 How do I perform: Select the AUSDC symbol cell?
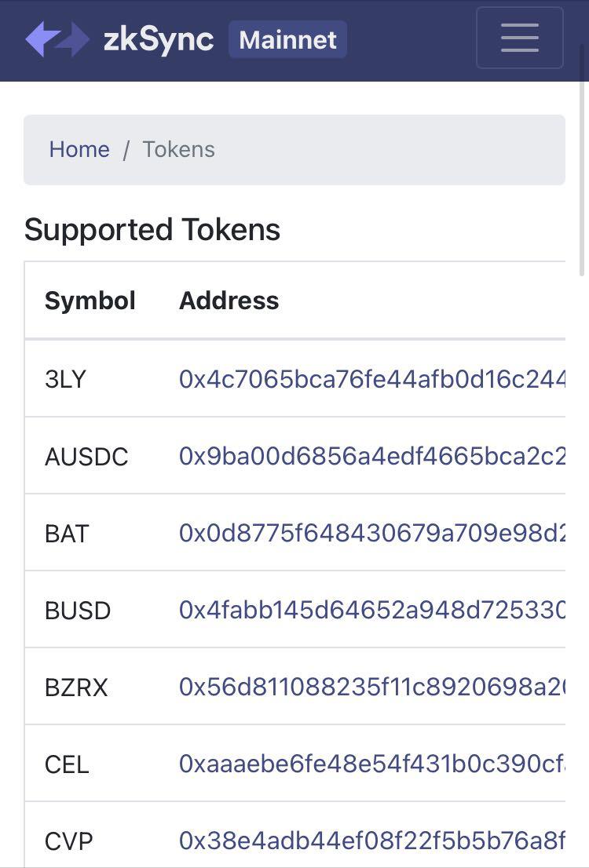tap(86, 457)
